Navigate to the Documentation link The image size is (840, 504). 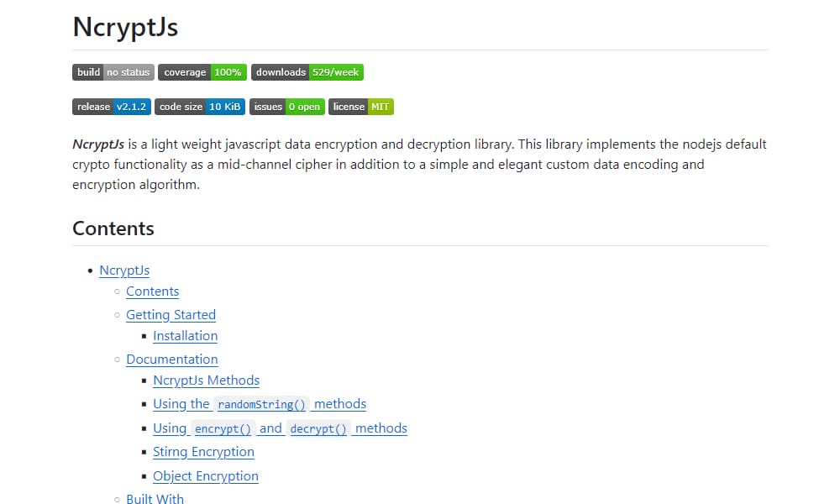171,360
